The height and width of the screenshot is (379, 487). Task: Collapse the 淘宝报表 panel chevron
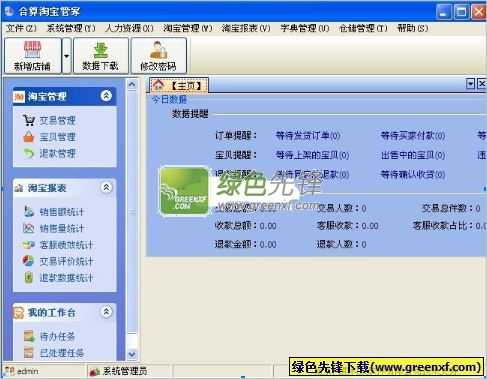(x=106, y=187)
